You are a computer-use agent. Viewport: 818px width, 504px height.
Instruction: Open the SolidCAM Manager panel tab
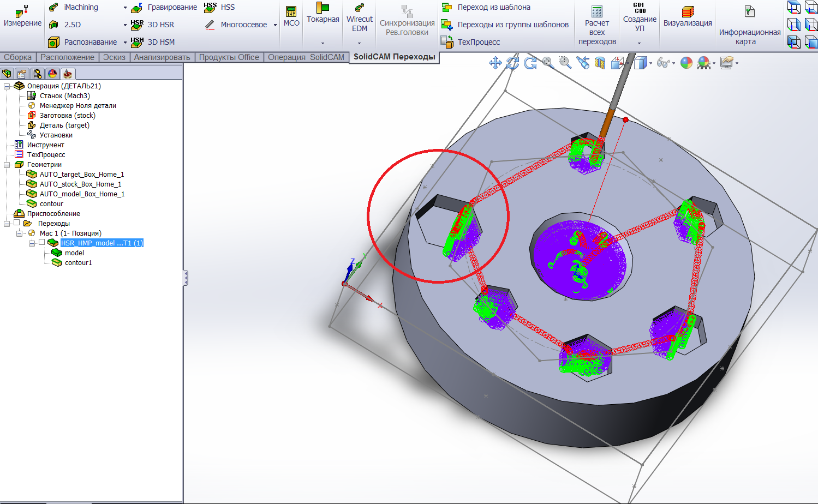click(68, 74)
